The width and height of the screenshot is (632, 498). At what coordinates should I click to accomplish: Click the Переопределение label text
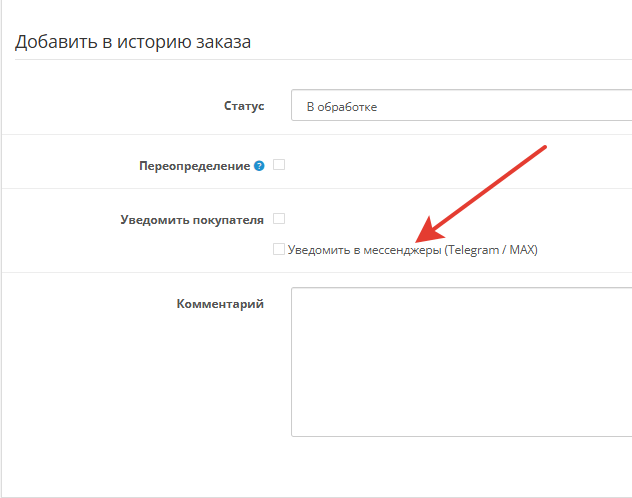[x=195, y=166]
